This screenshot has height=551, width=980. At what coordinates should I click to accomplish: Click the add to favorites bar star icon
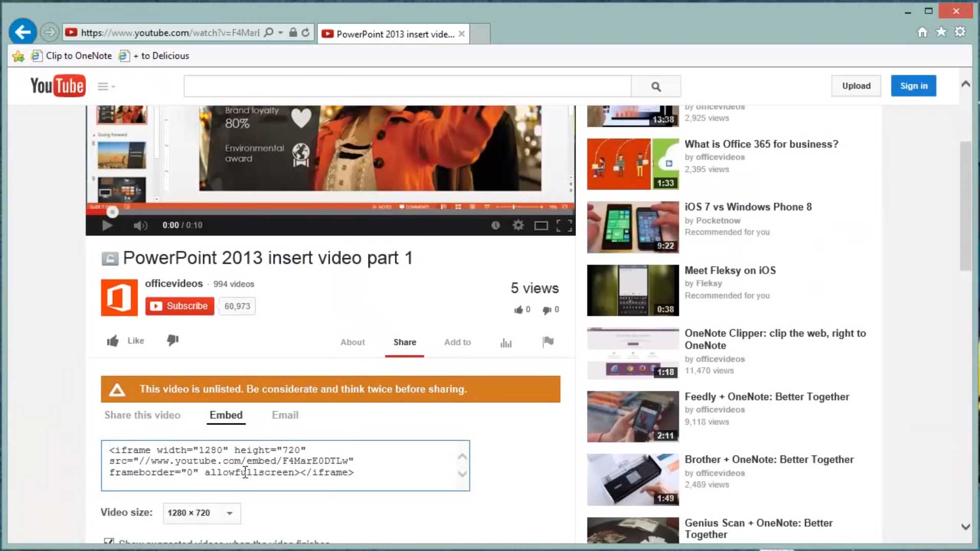point(18,56)
